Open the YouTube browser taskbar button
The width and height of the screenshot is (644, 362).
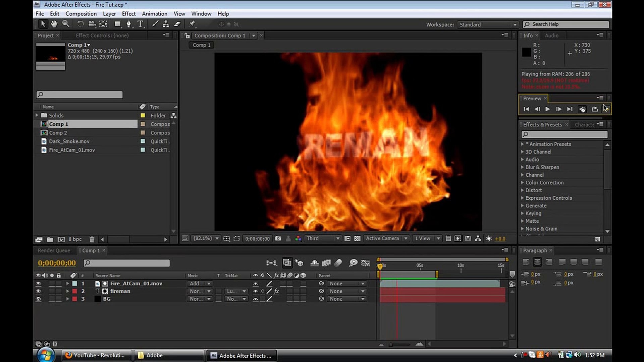[x=97, y=355]
